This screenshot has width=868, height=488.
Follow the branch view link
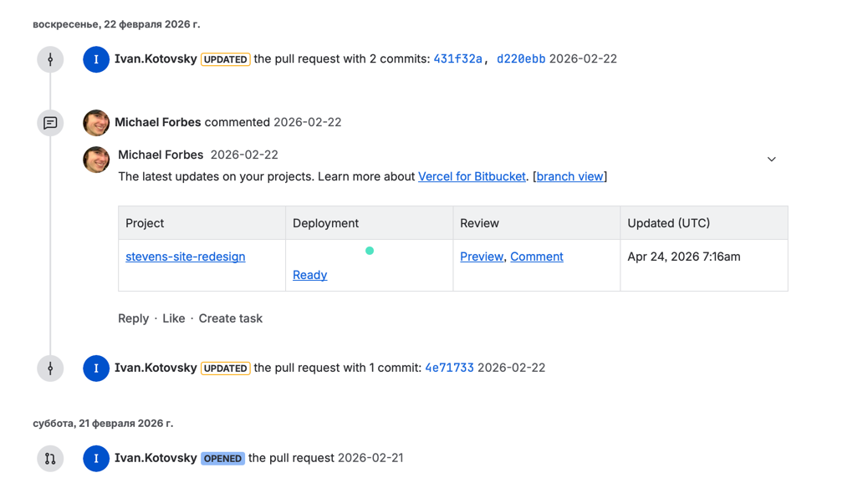coord(569,177)
